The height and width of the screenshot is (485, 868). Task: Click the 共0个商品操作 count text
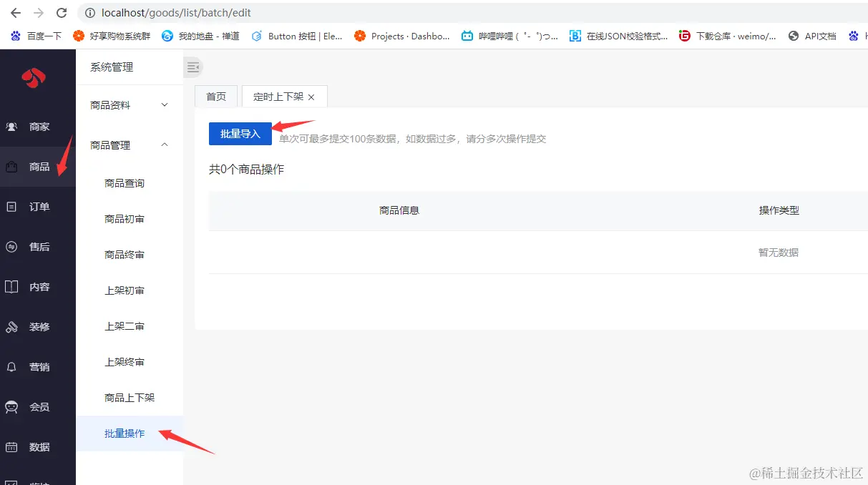coord(246,170)
